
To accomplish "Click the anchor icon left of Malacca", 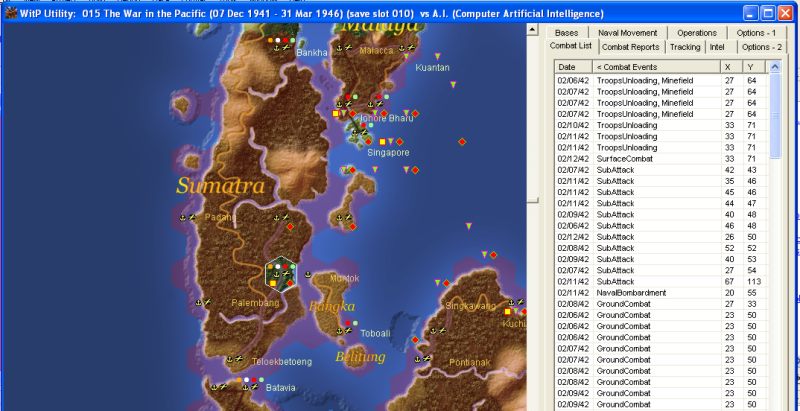I will point(339,47).
